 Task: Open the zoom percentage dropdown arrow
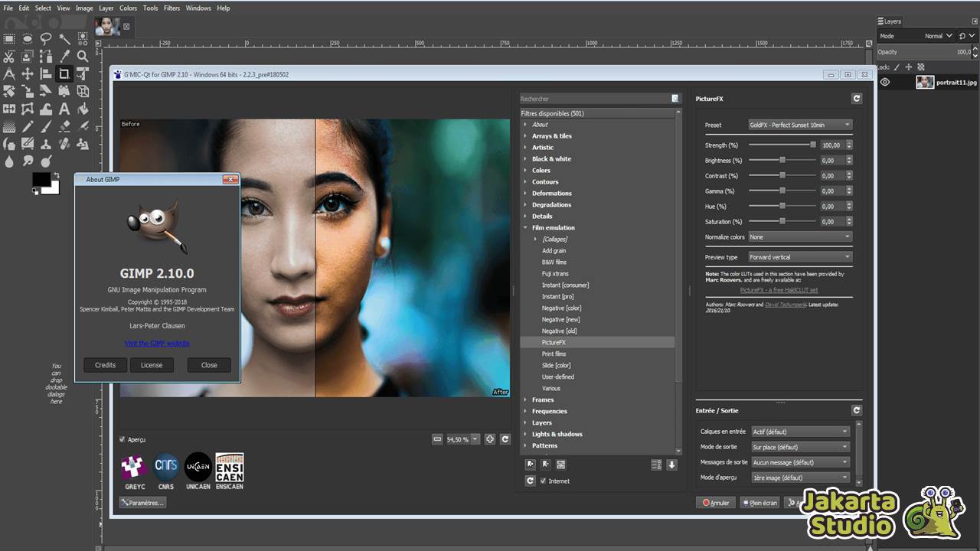point(475,439)
